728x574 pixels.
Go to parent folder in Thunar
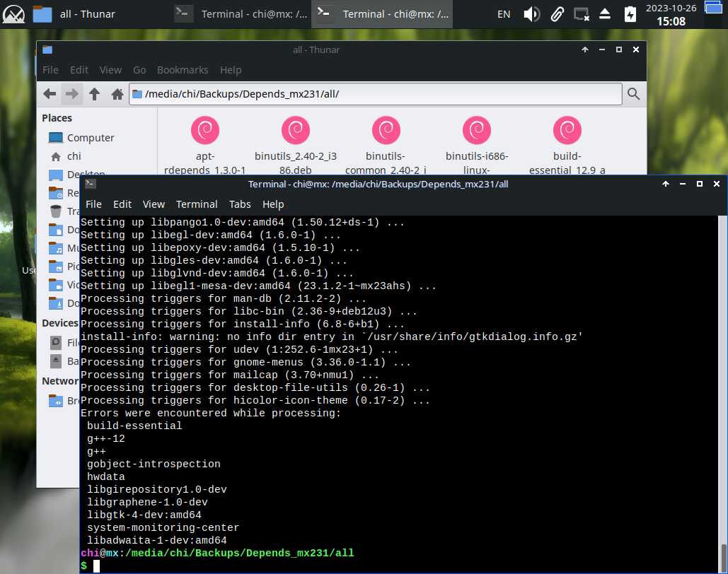pyautogui.click(x=94, y=94)
